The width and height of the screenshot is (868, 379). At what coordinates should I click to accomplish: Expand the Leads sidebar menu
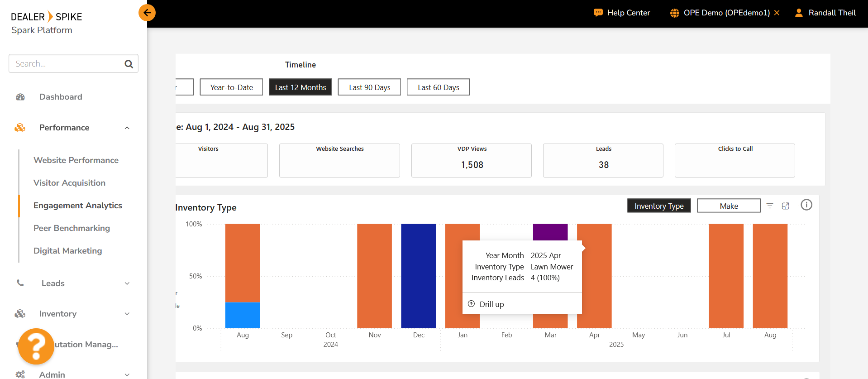[127, 283]
